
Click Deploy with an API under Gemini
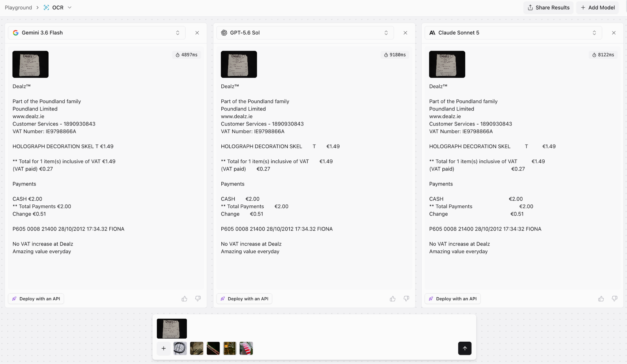36,299
